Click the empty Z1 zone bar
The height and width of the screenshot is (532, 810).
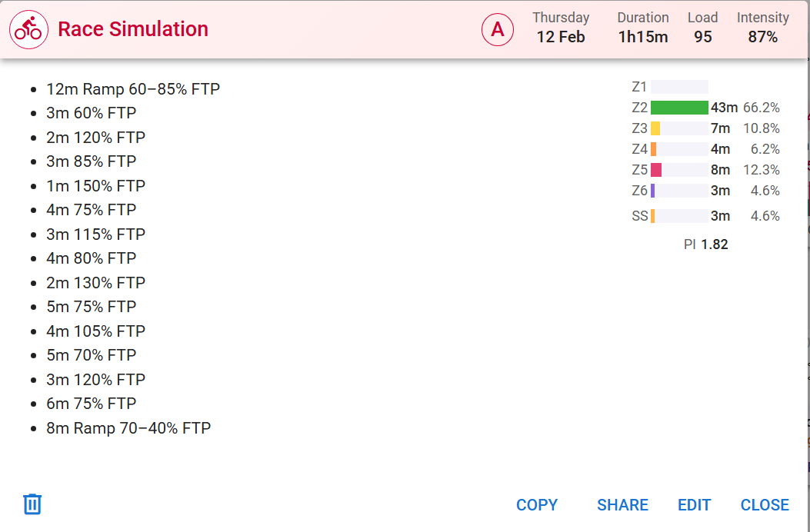[679, 87]
